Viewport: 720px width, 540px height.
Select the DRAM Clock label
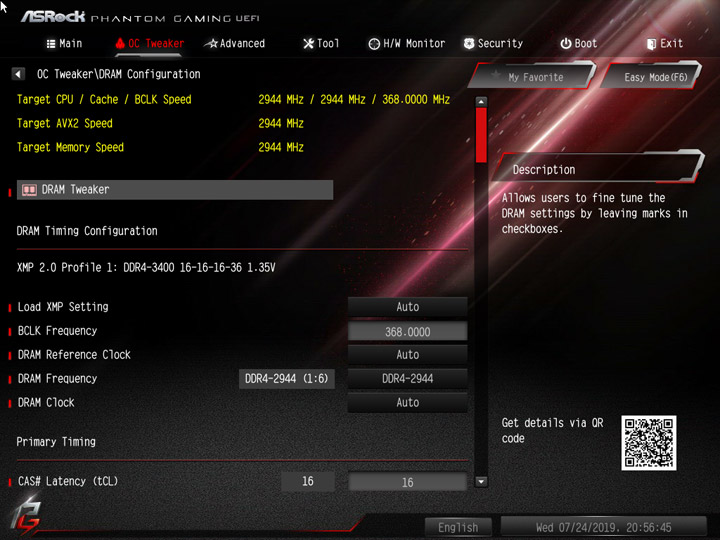(46, 402)
